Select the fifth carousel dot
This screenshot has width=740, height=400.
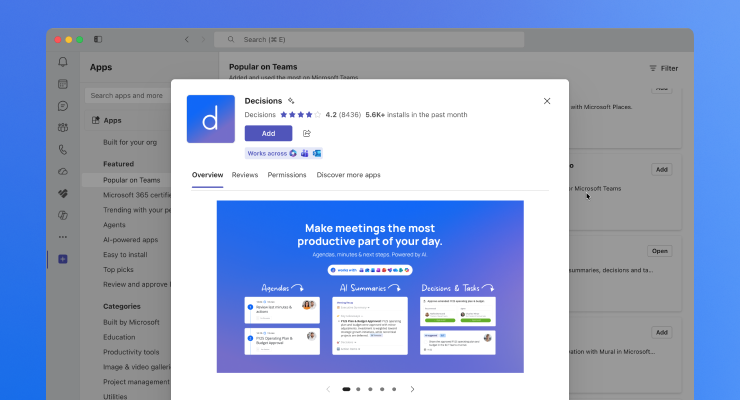(x=394, y=389)
